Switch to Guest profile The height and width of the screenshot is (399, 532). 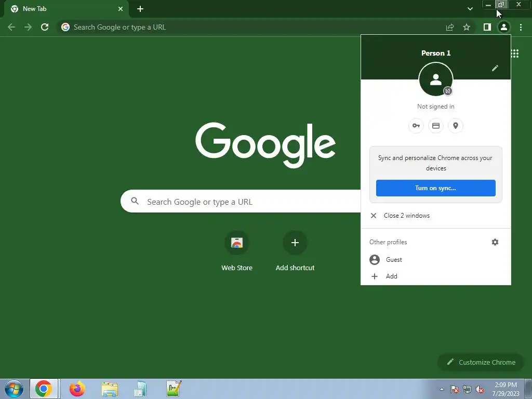[x=436, y=260]
